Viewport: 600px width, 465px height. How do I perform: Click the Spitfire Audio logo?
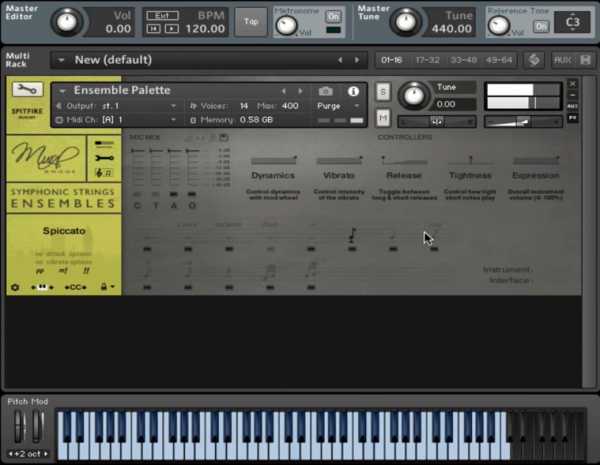27,113
